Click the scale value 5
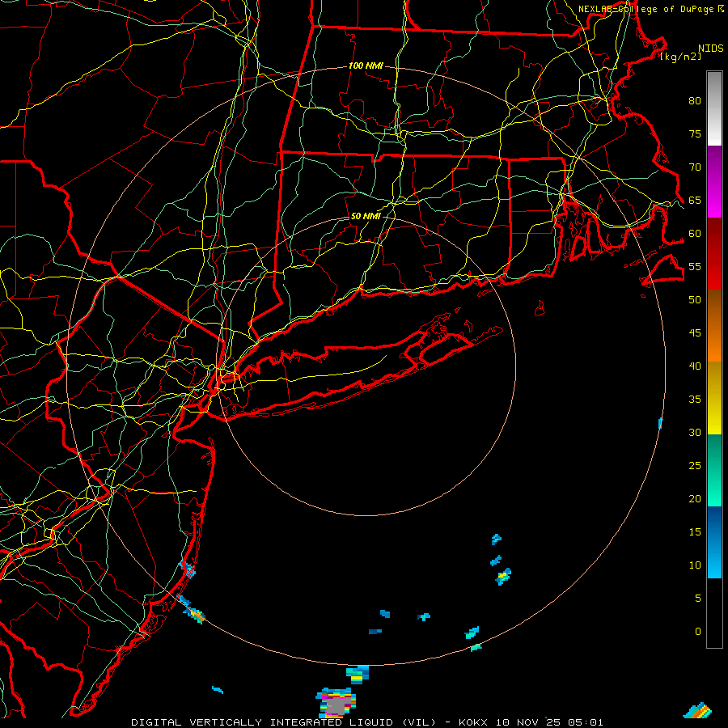 pos(698,599)
